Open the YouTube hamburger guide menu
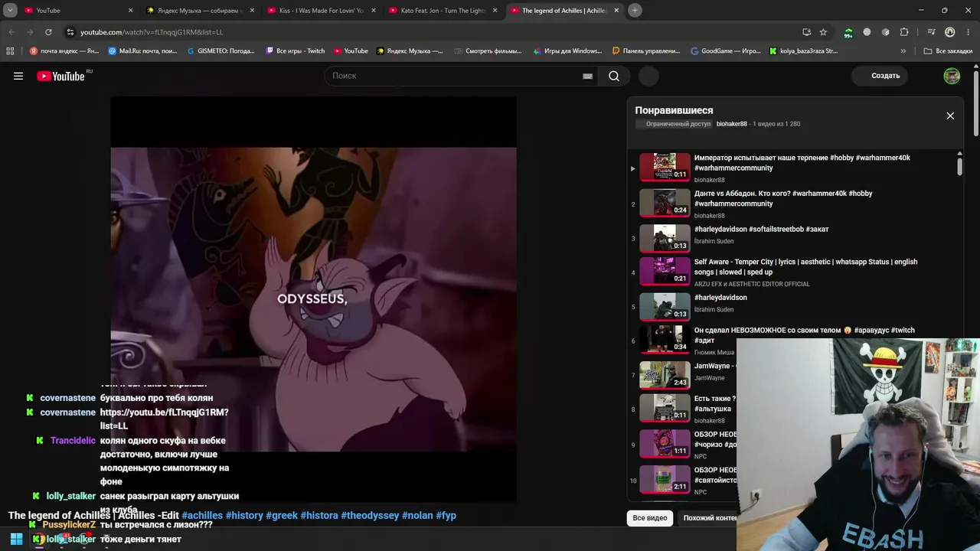 [x=18, y=76]
